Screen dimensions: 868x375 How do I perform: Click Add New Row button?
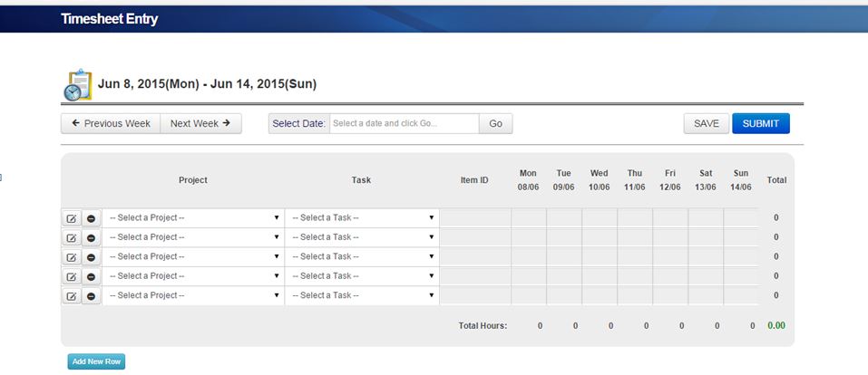pyautogui.click(x=96, y=361)
